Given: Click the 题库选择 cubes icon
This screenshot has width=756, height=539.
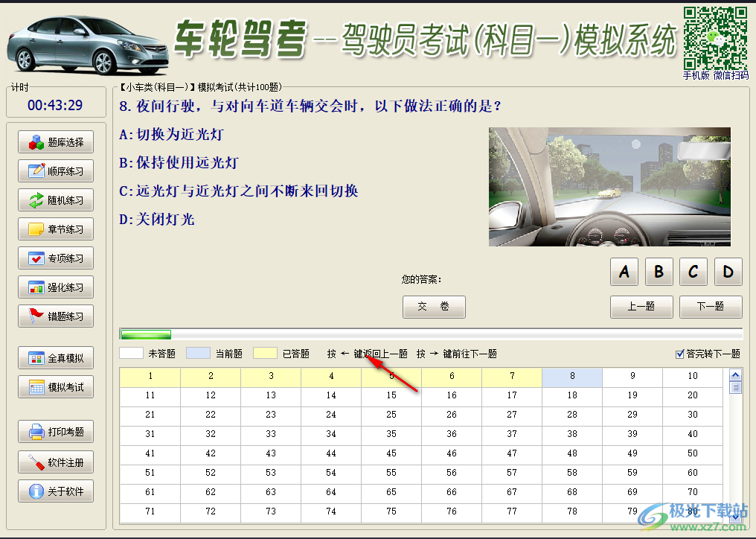Looking at the screenshot, I should 36,142.
